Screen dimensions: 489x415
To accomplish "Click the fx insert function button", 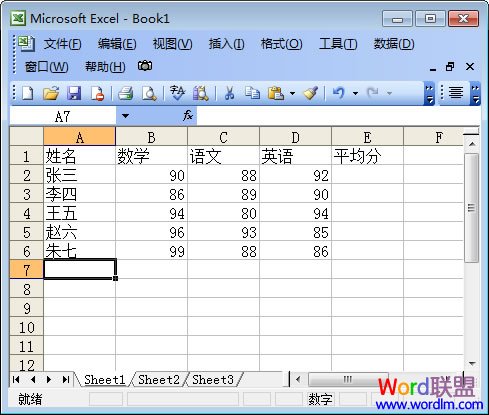I will (188, 116).
